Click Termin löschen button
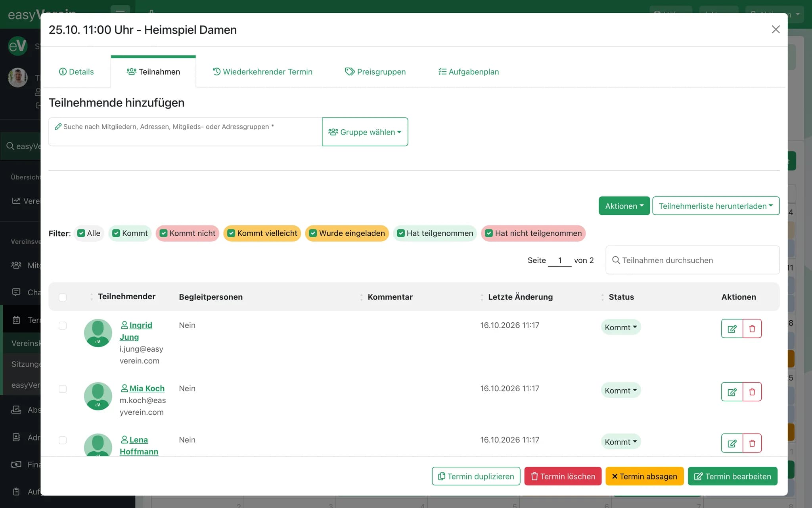Viewport: 812px width, 508px height. [x=563, y=476]
